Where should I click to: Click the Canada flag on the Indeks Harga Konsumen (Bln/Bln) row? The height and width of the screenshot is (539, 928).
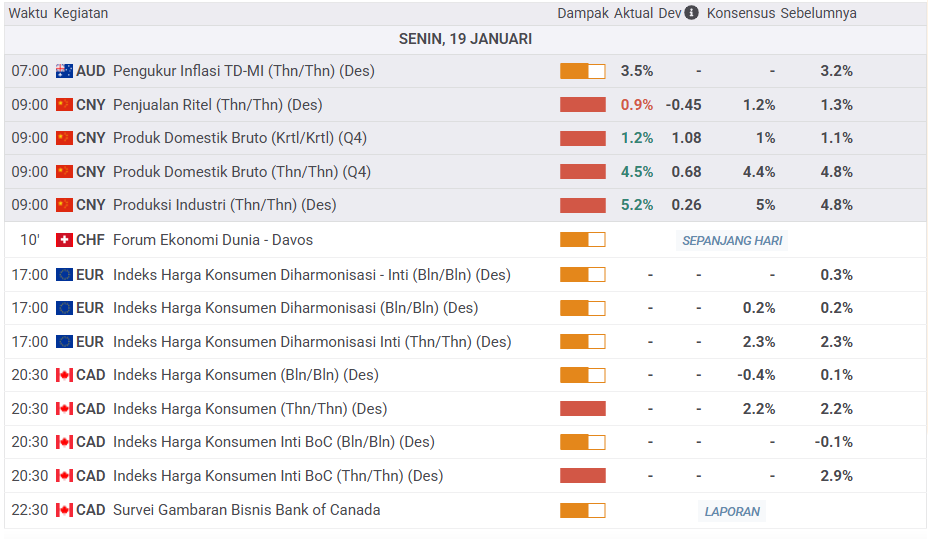[x=65, y=376]
